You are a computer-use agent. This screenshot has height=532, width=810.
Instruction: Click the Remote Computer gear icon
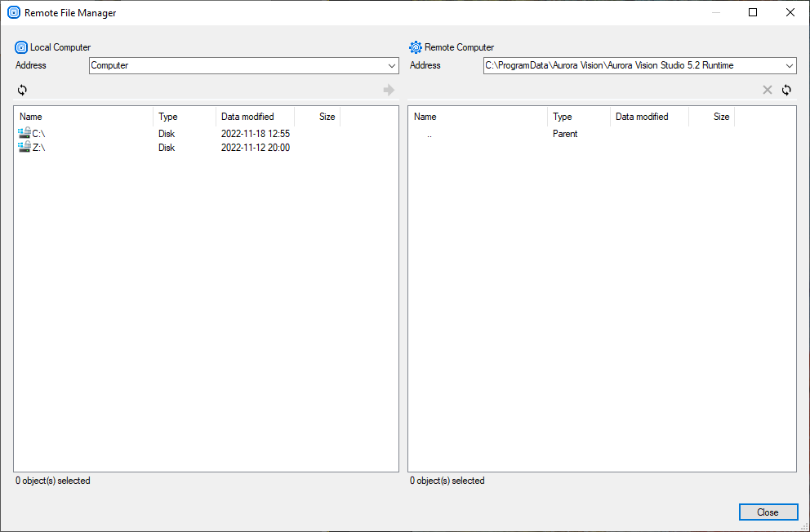(x=416, y=47)
